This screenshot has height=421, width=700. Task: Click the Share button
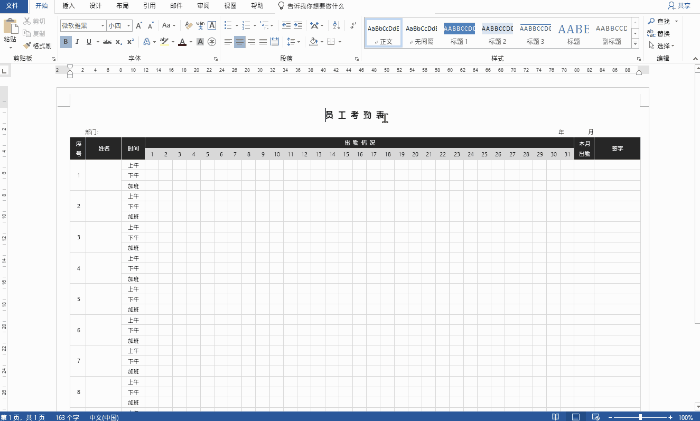coord(679,6)
